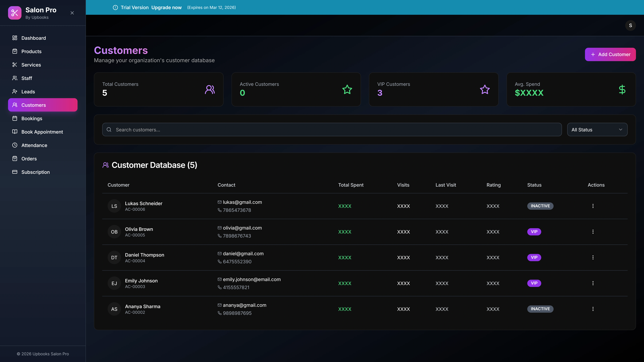Click the Products bag icon

tap(15, 51)
